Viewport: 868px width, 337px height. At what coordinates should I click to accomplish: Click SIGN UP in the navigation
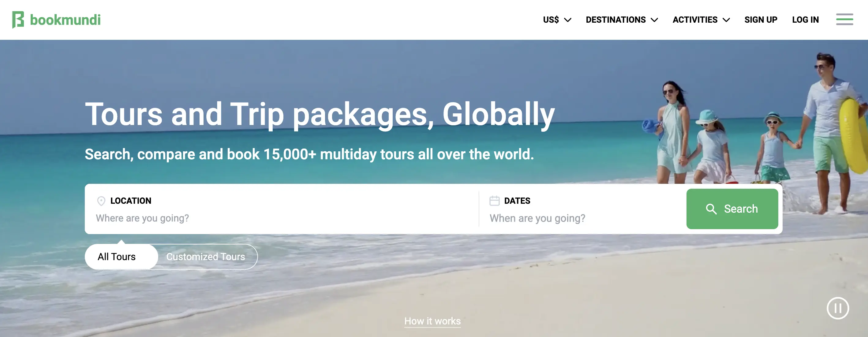click(761, 20)
